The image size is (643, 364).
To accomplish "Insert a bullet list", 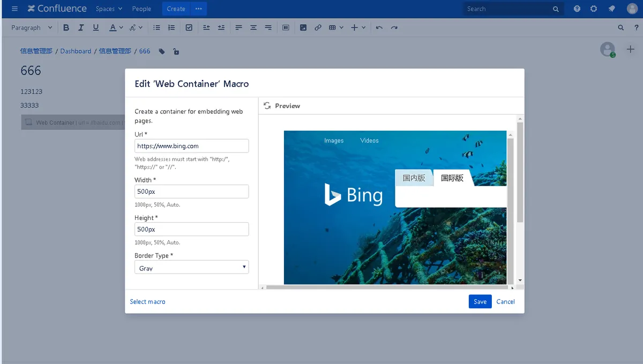I will click(156, 27).
